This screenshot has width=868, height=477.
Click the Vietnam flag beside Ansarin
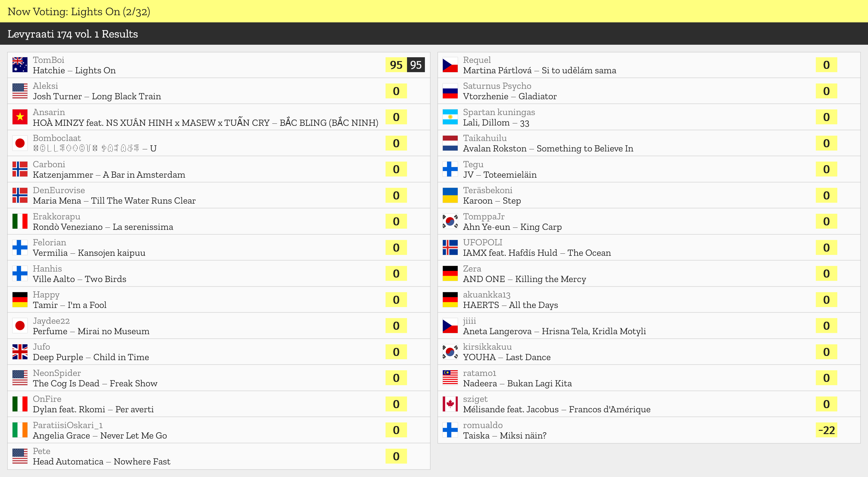(x=20, y=117)
